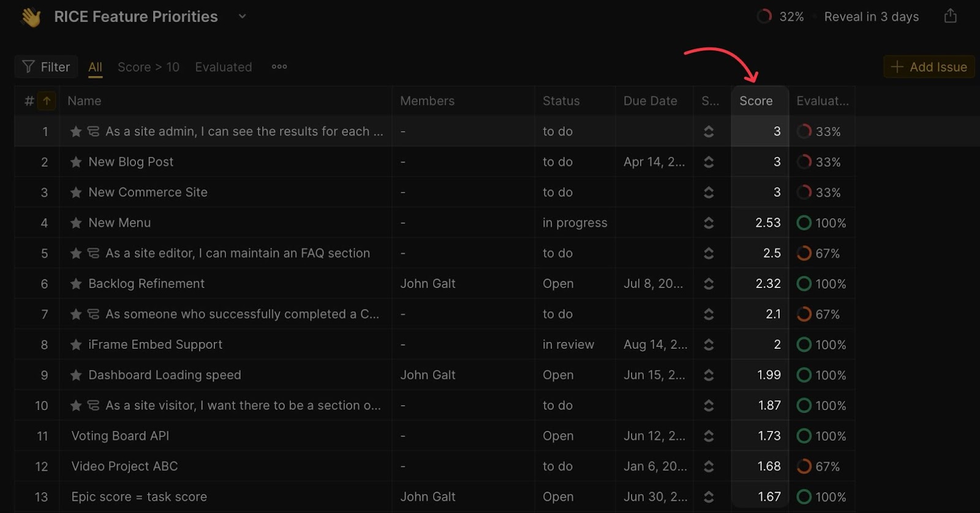Open the stepper arrows for Voting Board API
The height and width of the screenshot is (513, 980).
[709, 436]
